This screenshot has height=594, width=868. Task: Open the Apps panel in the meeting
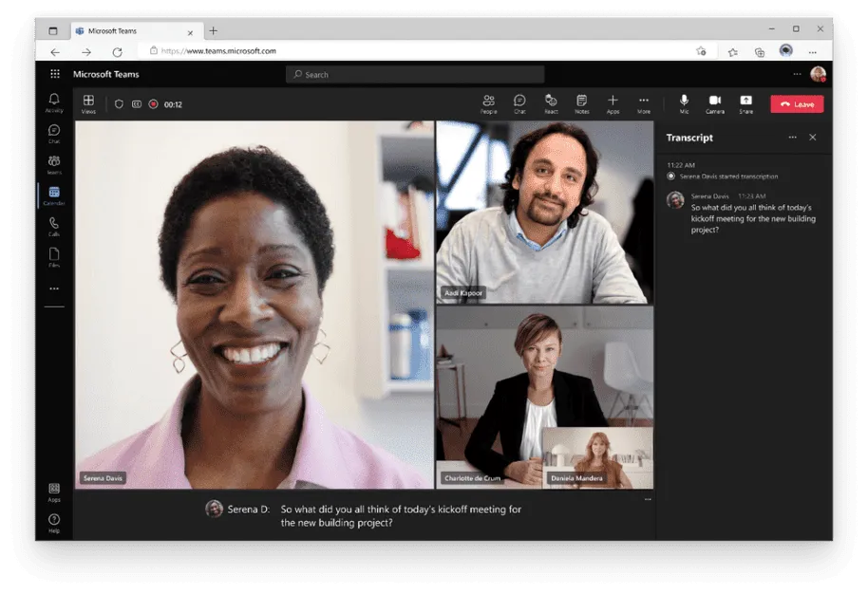[613, 104]
